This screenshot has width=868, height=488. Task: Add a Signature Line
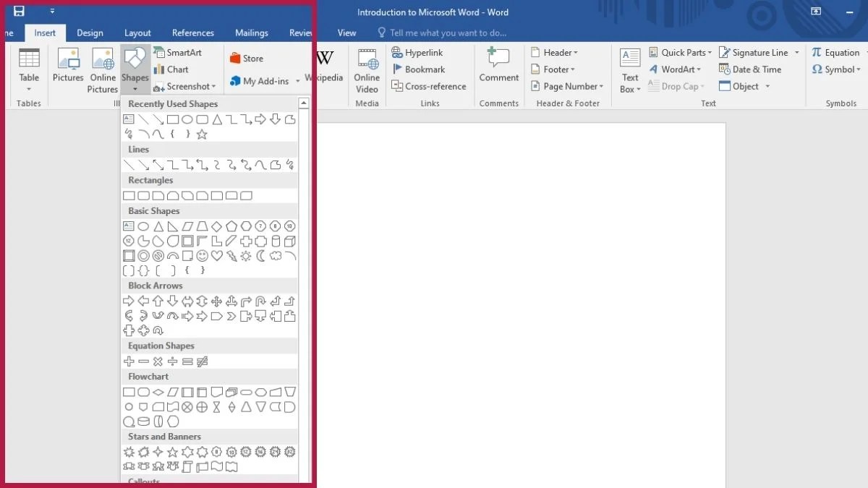(x=759, y=53)
